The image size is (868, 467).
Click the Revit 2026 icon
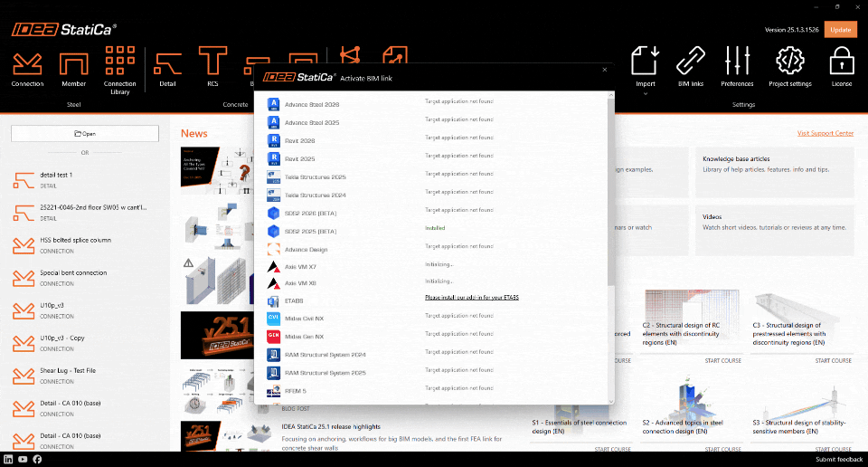(x=273, y=140)
